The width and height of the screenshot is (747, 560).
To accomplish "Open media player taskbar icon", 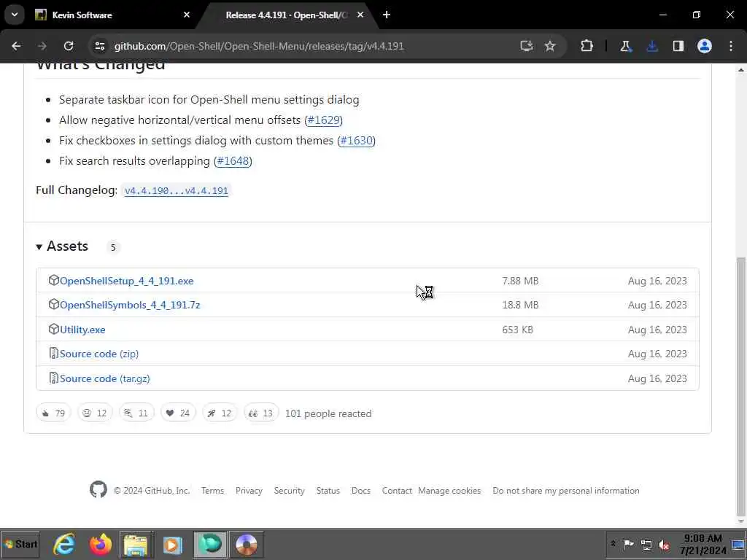I will pos(172,545).
